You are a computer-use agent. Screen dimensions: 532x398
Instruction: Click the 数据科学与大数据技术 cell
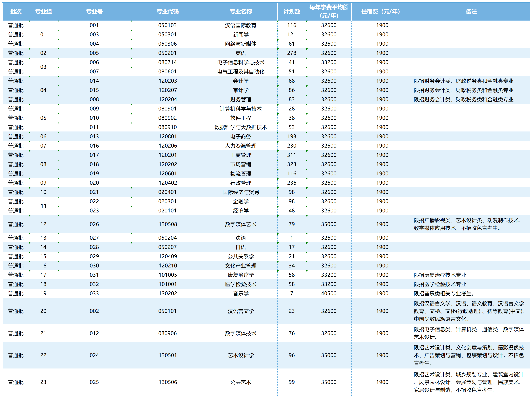[x=241, y=127]
